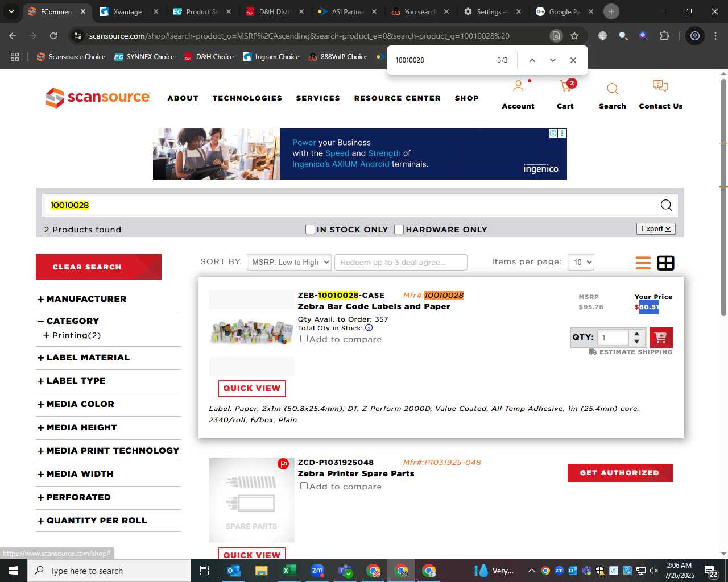The image size is (728, 582).
Task: Open File Explorer from the taskbar
Action: pos(261,571)
